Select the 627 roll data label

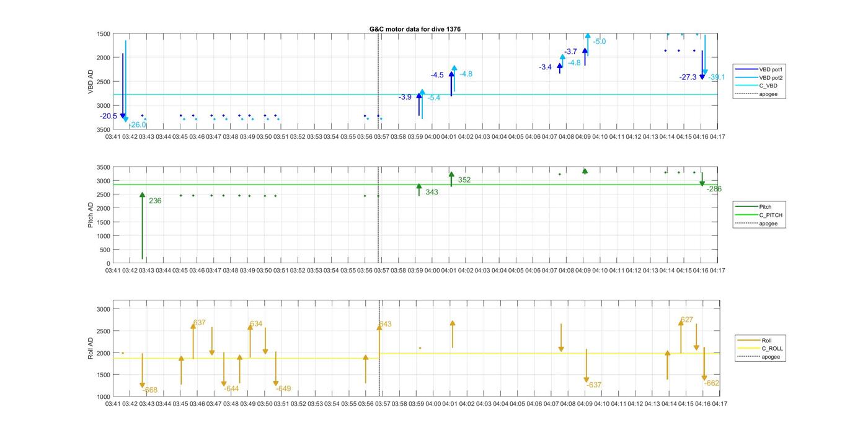point(686,320)
